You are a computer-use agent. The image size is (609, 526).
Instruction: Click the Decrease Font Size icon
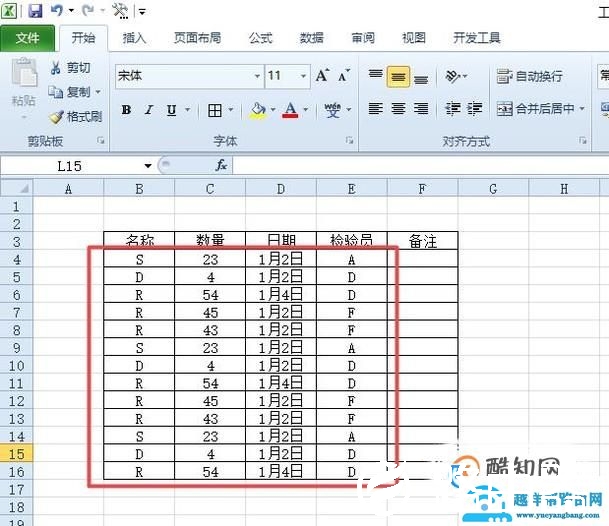click(343, 75)
